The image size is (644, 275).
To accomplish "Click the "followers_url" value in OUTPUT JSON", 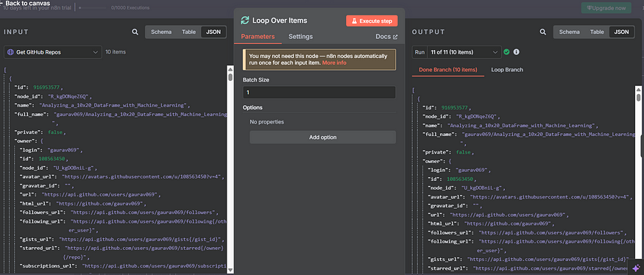I will click(551, 233).
